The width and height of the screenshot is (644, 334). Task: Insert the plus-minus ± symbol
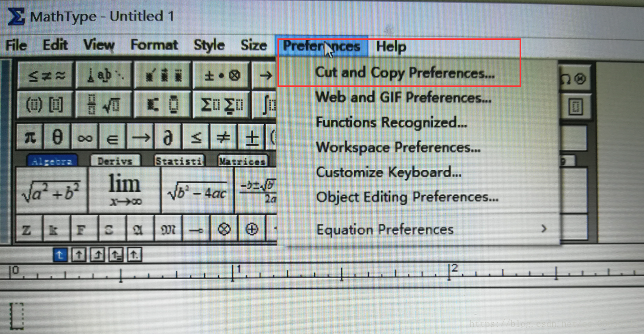(x=251, y=137)
